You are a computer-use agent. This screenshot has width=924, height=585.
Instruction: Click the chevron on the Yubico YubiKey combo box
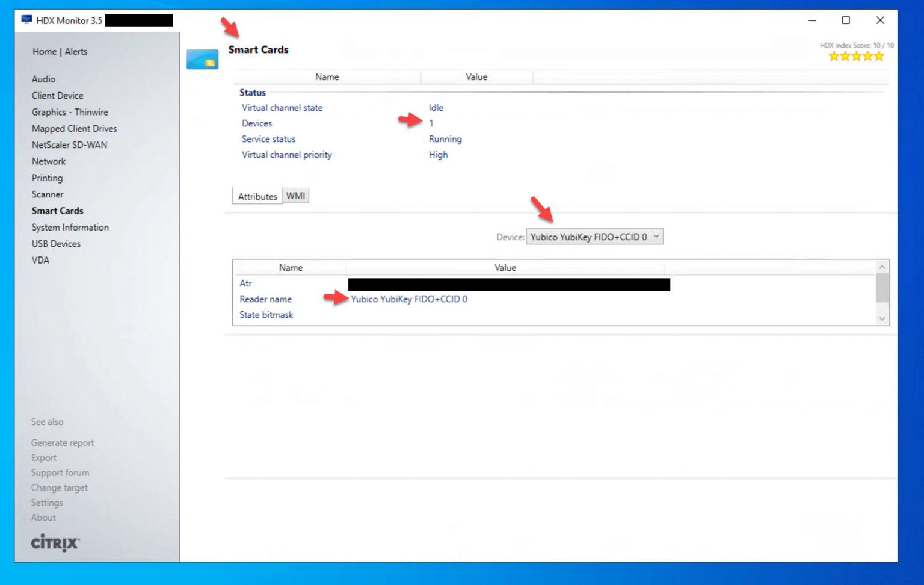point(656,237)
